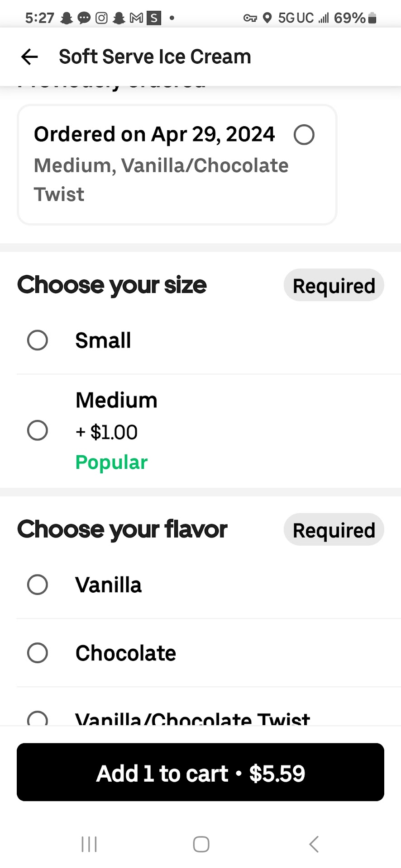Open recent apps navigation button
Image resolution: width=401 pixels, height=868 pixels.
(x=89, y=844)
